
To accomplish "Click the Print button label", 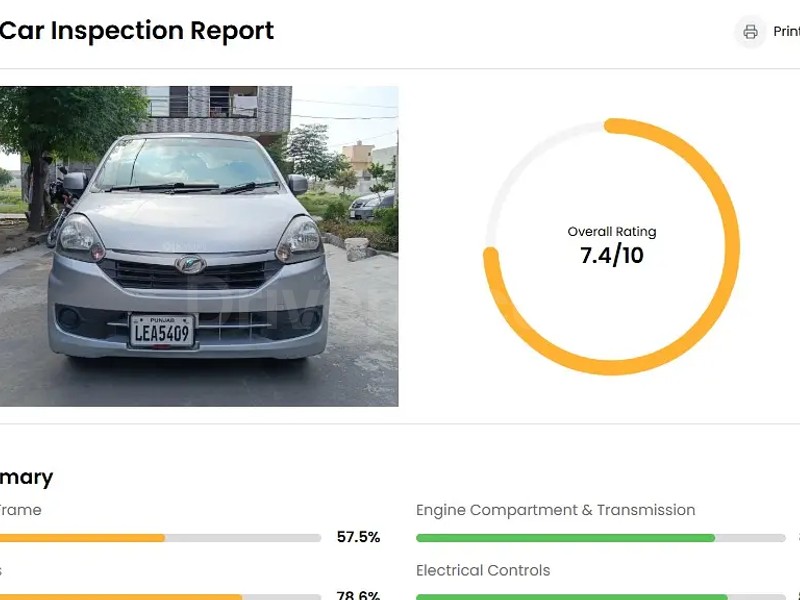I will [786, 32].
